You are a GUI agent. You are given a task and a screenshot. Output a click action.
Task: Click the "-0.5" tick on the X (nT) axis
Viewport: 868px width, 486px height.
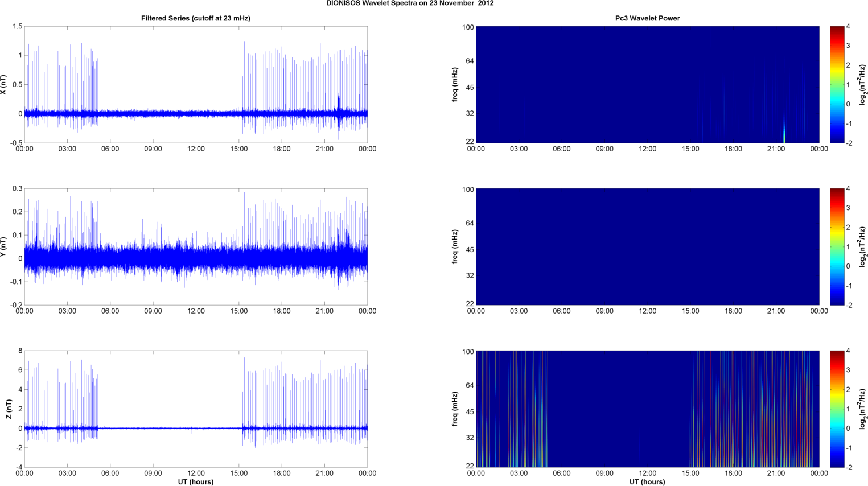(16, 143)
